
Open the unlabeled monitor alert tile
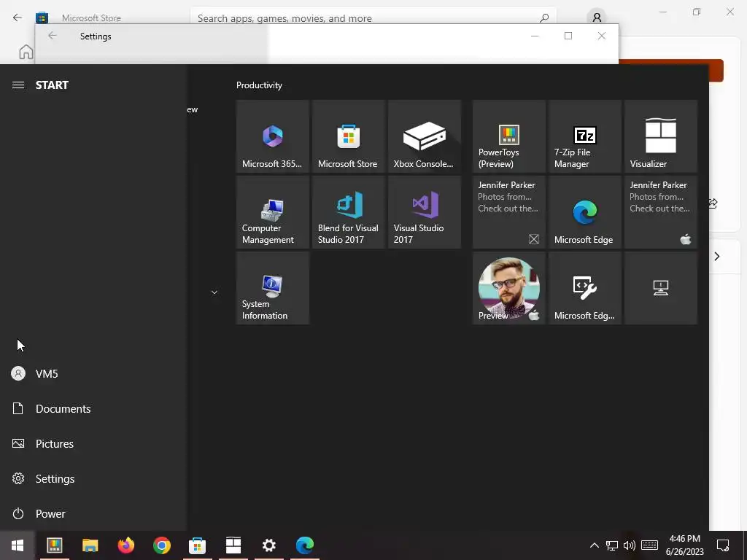(x=661, y=288)
